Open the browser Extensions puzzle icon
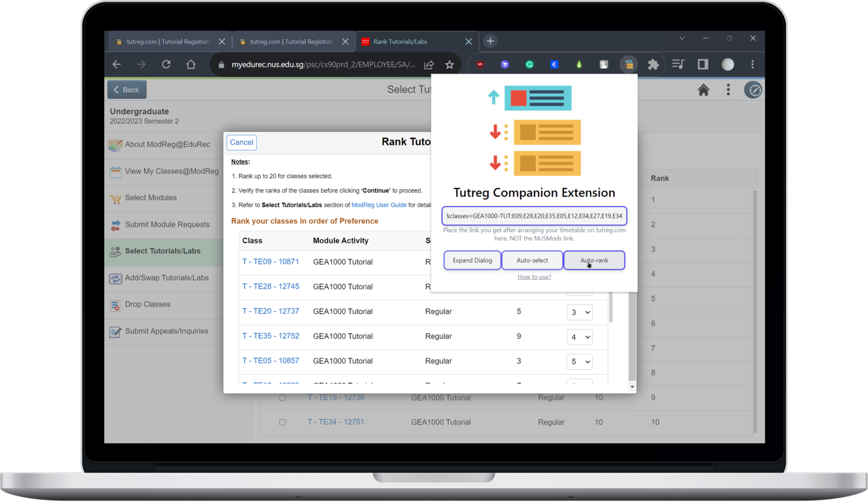 [x=653, y=64]
